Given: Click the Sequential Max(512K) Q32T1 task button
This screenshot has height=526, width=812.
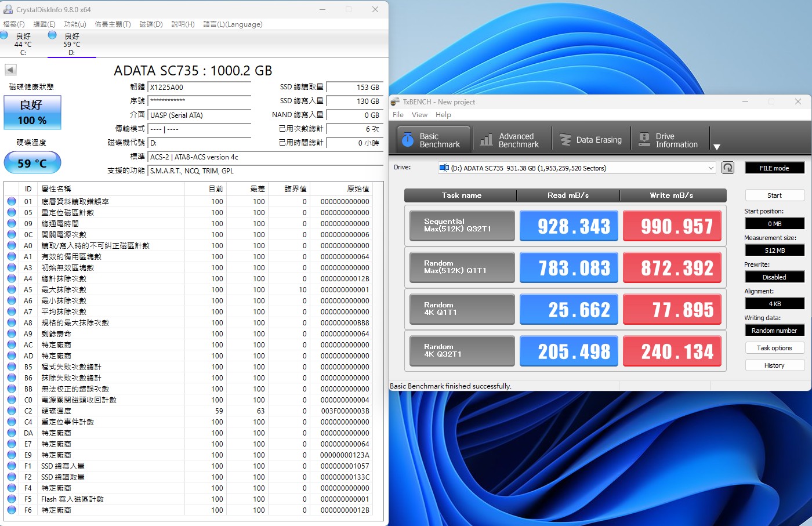Looking at the screenshot, I should tap(462, 226).
